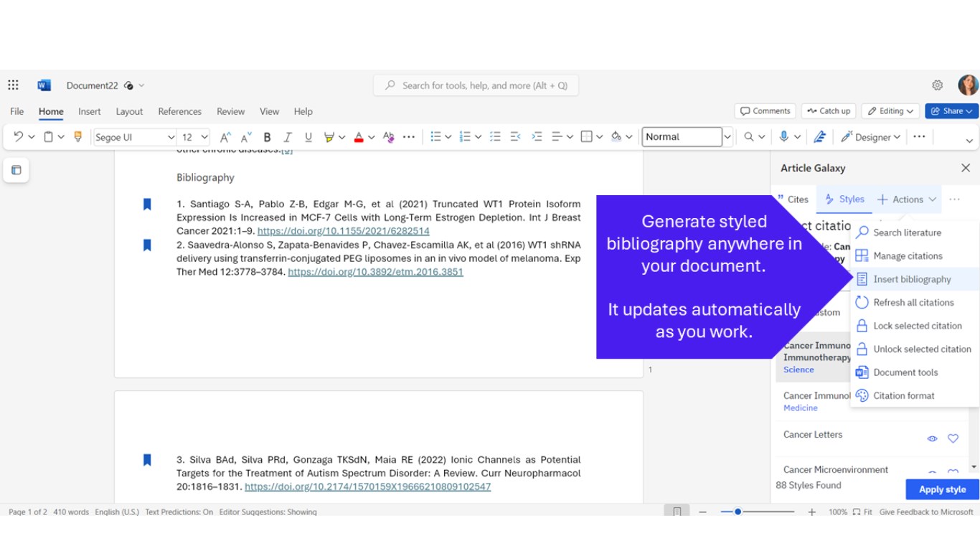This screenshot has height=551, width=980.
Task: Decrease font size with Shrink Font
Action: (246, 137)
